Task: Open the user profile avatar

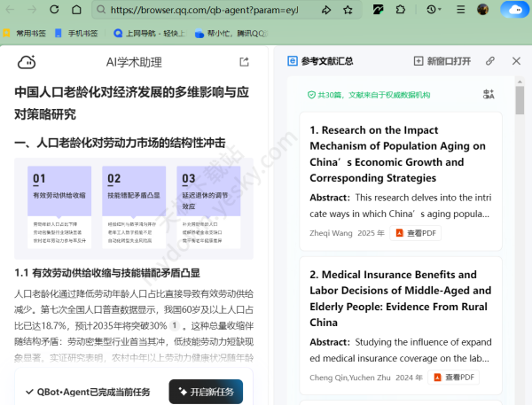Action: [x=483, y=10]
